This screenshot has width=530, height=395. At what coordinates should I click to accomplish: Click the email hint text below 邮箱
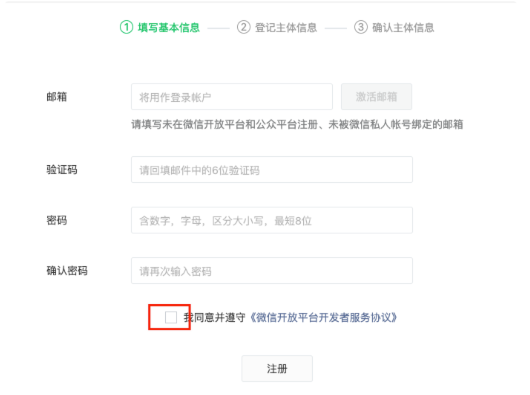click(x=297, y=125)
